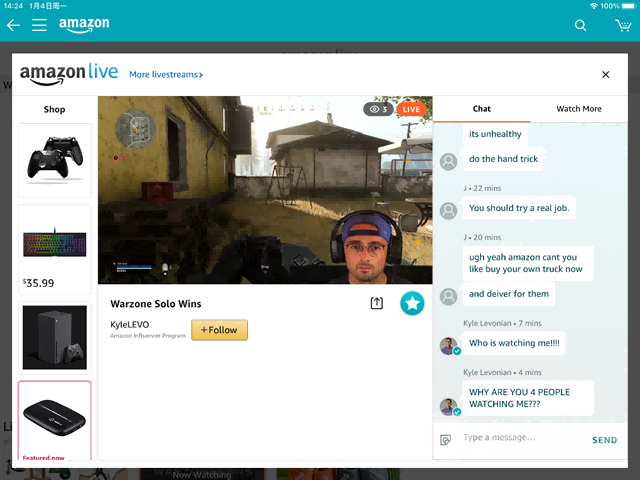Tap the search magnifier icon
640x480 pixels.
[x=581, y=26]
